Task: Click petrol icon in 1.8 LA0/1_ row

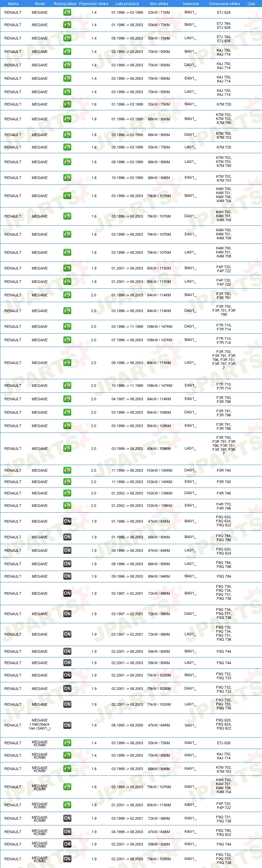Action: tap(67, 282)
